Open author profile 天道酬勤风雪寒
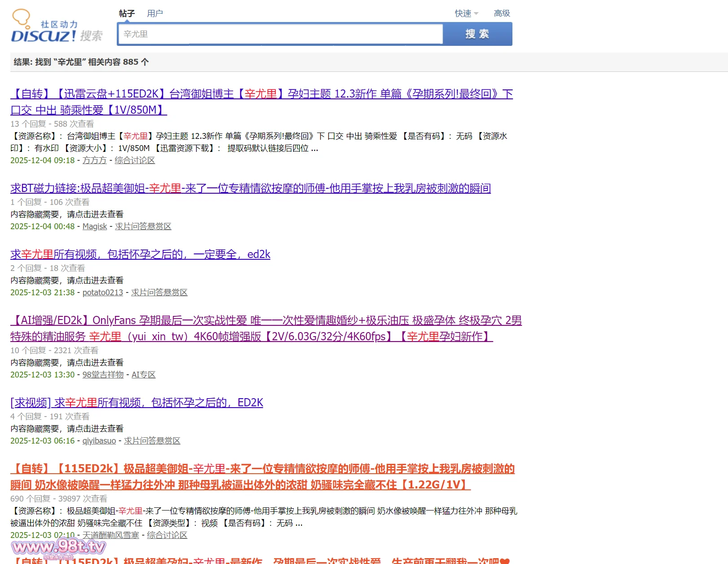This screenshot has height=564, width=728. [x=110, y=535]
